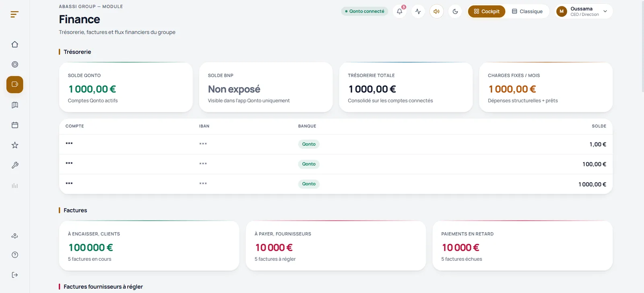The image size is (644, 293).
Task: Click the Oussama avatar circle
Action: coord(561,11)
